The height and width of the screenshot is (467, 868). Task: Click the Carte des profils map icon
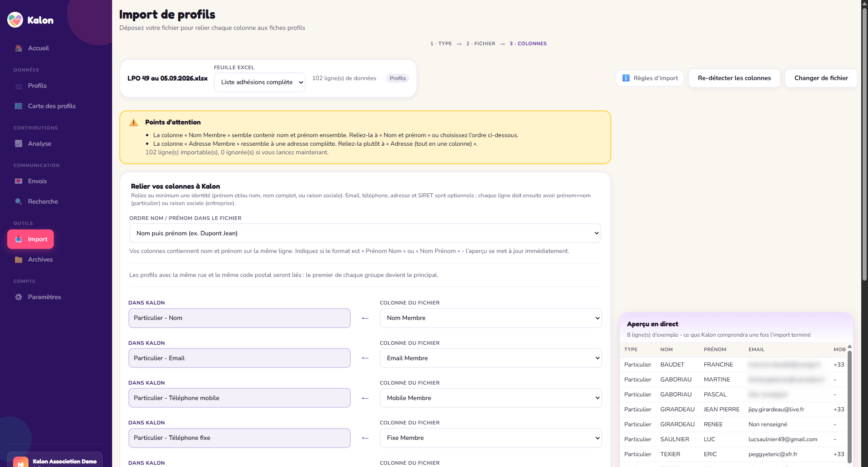point(19,106)
